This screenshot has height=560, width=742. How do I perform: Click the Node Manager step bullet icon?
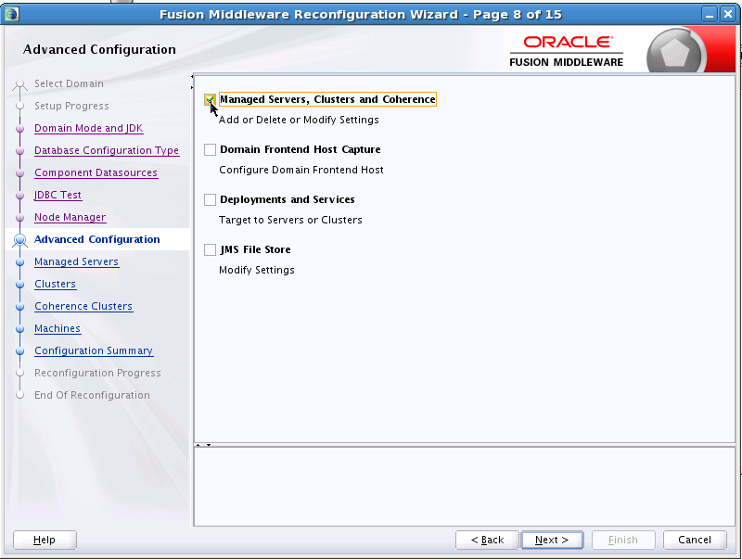19,218
